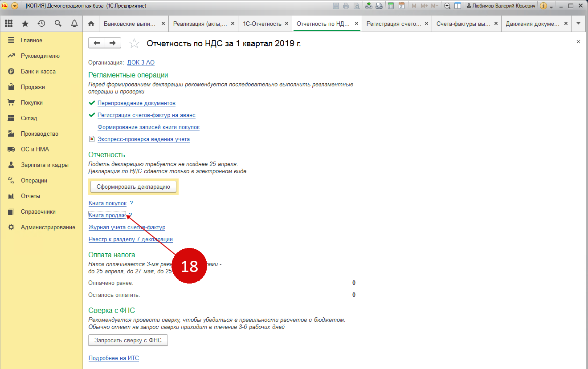Screen dimensions: 588x369
Task: Expand the help dropdown arrow
Action: click(551, 7)
